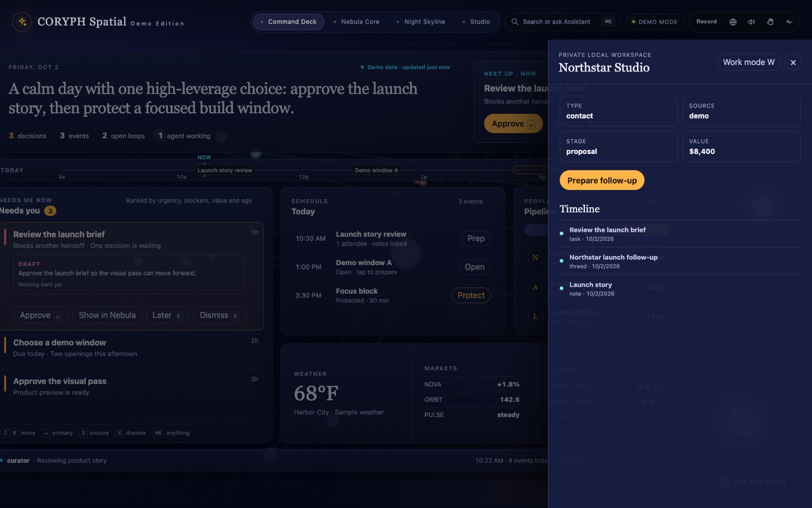This screenshot has width=812, height=508.
Task: Click the globe icon in top toolbar
Action: (x=733, y=22)
